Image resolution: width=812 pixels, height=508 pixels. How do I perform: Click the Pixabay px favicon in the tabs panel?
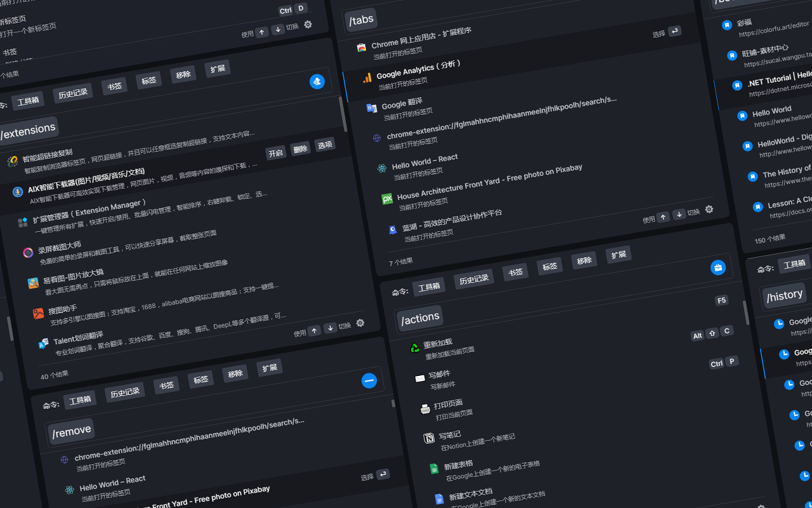coord(387,199)
